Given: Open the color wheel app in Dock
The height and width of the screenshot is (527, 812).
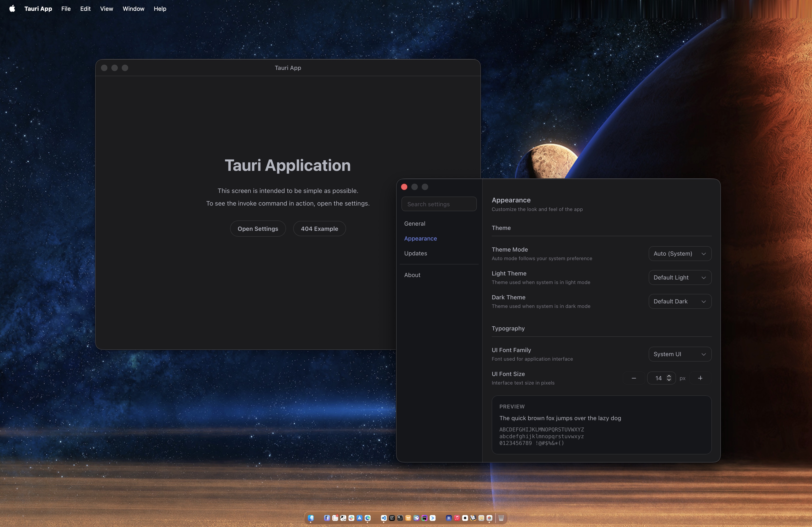Looking at the screenshot, I should click(489, 518).
